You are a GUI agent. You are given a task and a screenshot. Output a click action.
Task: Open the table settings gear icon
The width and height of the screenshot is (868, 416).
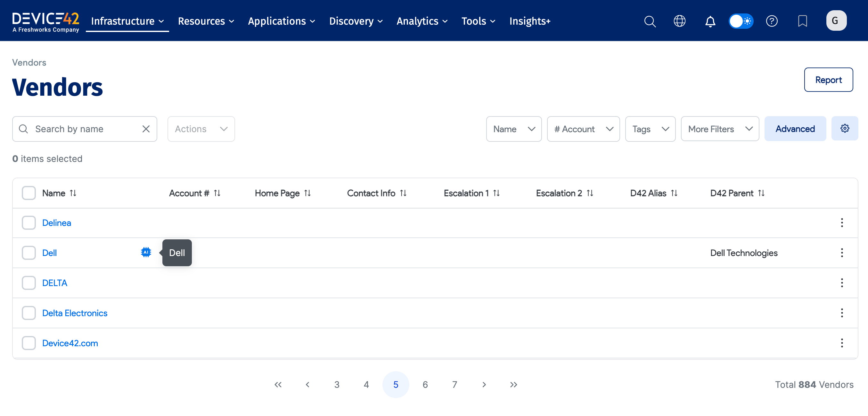pyautogui.click(x=845, y=128)
